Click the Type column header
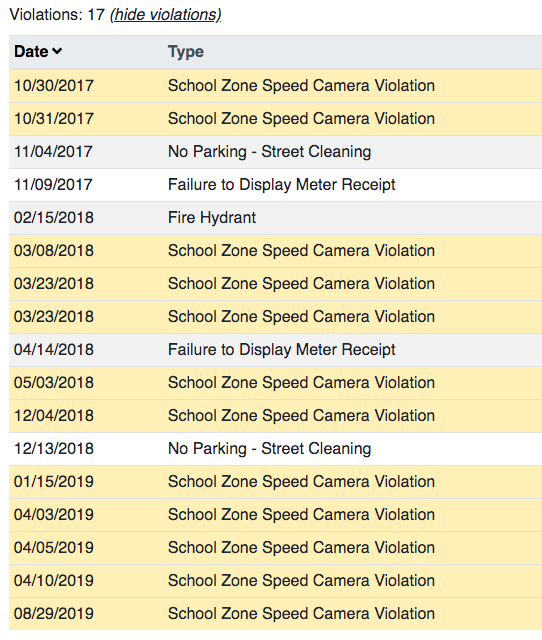This screenshot has height=640, width=542. [186, 52]
